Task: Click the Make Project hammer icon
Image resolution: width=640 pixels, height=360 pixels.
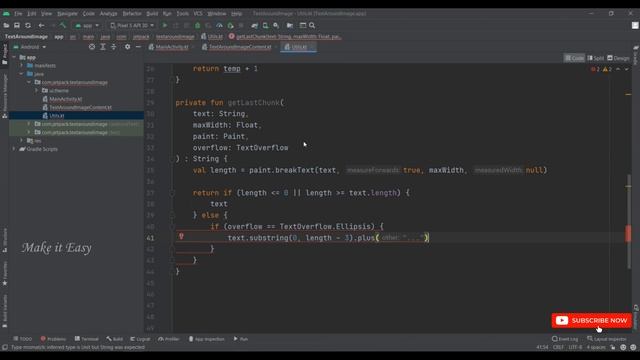Action: point(63,25)
